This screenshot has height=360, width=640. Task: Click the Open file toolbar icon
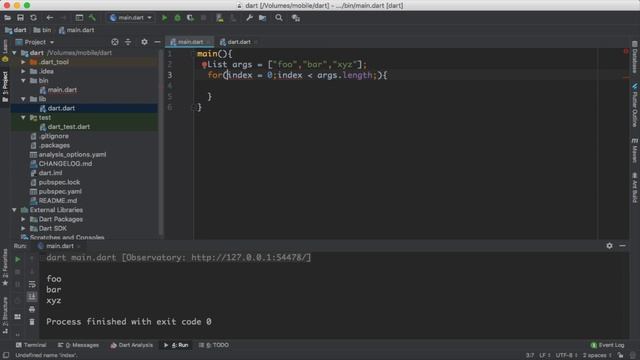[x=7, y=18]
